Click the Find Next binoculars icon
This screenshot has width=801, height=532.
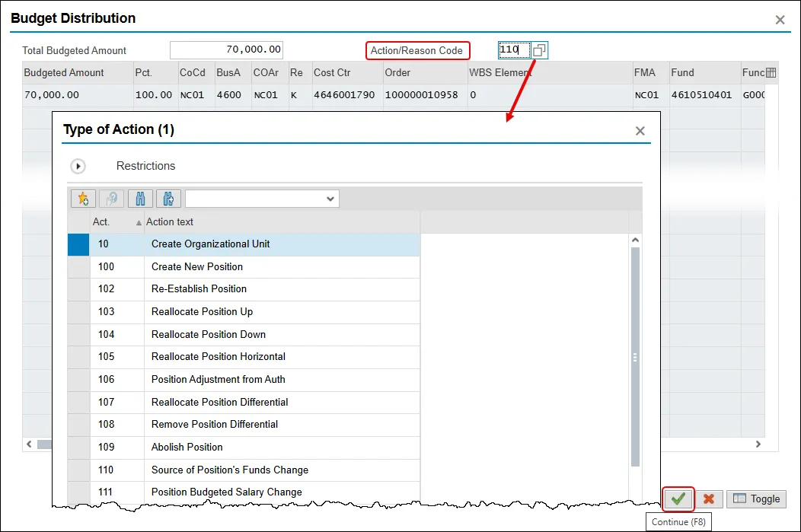pos(168,199)
